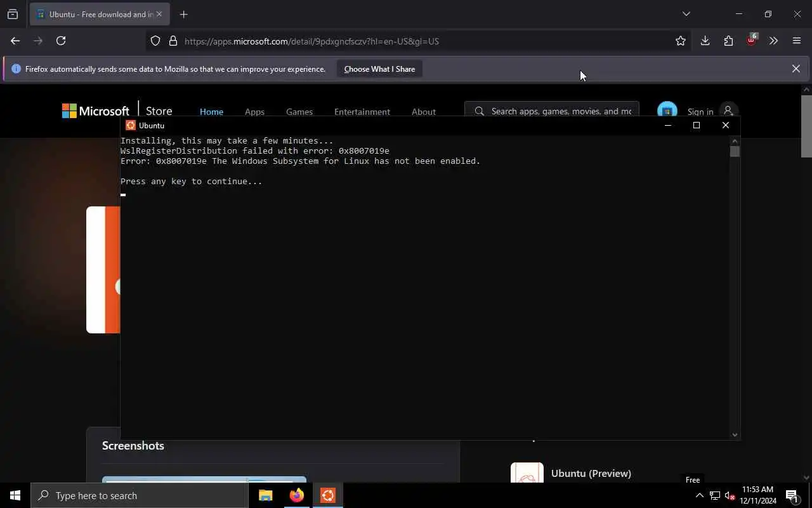This screenshot has width=812, height=508.
Task: Show more tools overflow chevron
Action: point(773,41)
